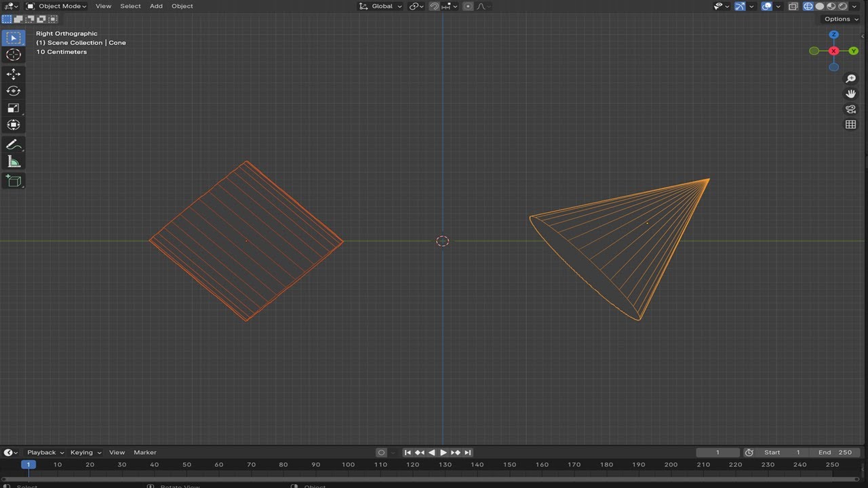Switch to wireframe shading

click(x=808, y=6)
